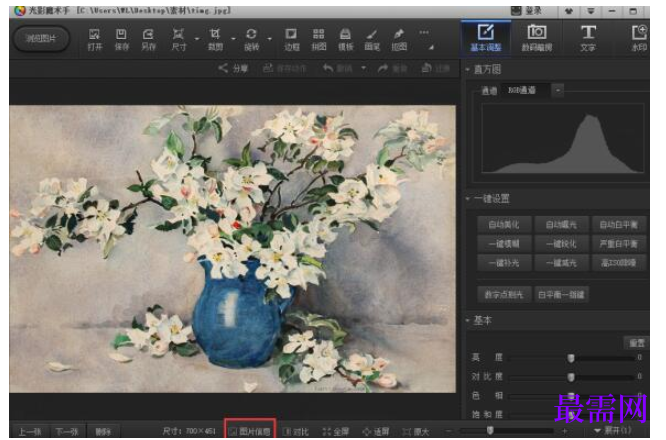Image resolution: width=666 pixels, height=440 pixels.
Task: Expand the toolbar corner arrow under the dots
Action: 431,48
